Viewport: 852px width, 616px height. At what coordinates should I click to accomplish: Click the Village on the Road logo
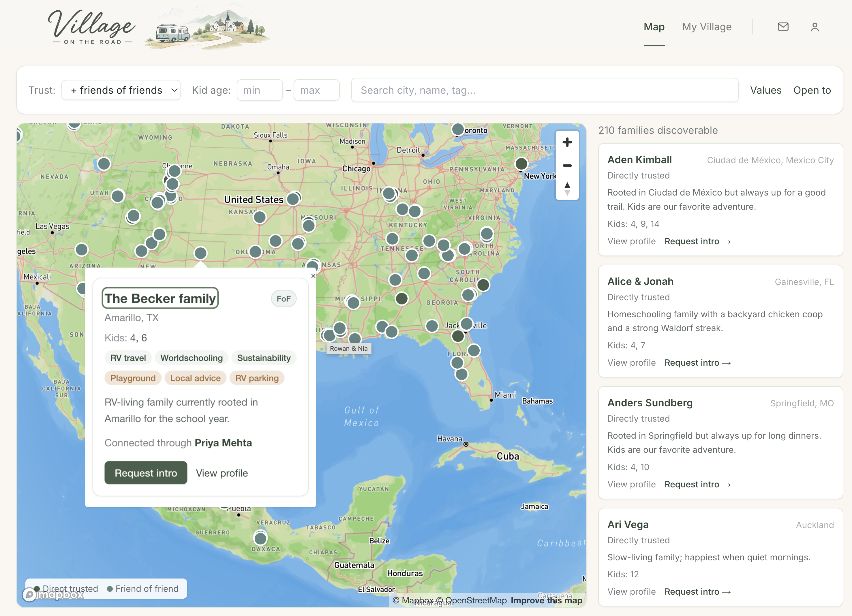click(x=92, y=27)
